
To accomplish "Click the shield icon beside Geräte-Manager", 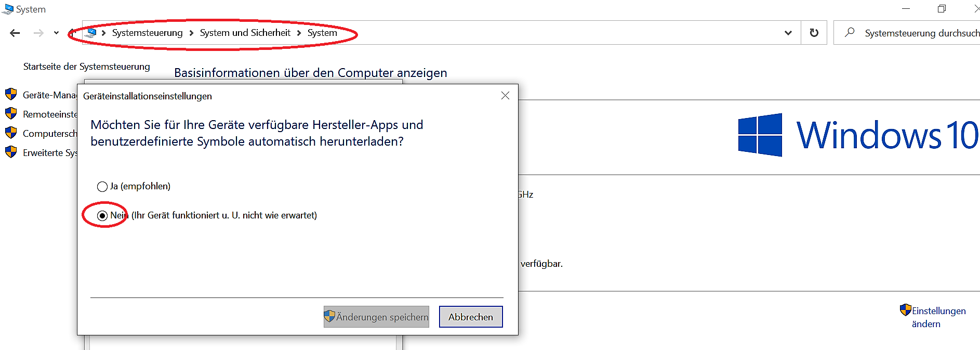I will pos(11,94).
